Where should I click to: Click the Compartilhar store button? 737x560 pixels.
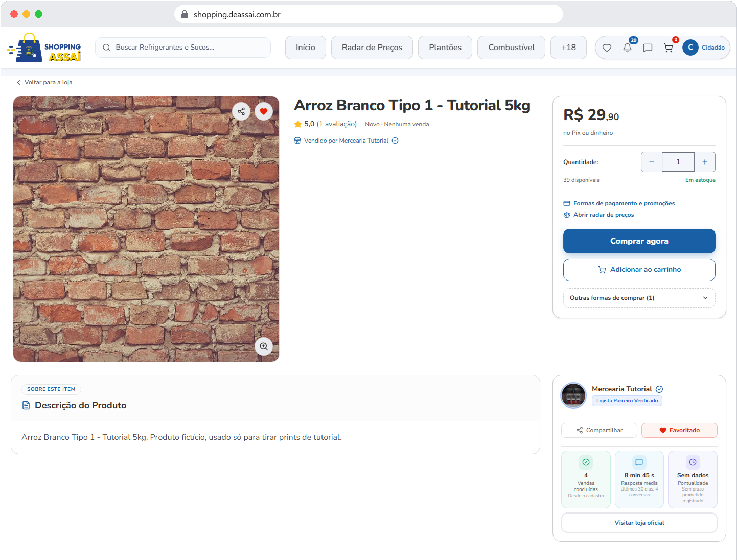coord(599,430)
